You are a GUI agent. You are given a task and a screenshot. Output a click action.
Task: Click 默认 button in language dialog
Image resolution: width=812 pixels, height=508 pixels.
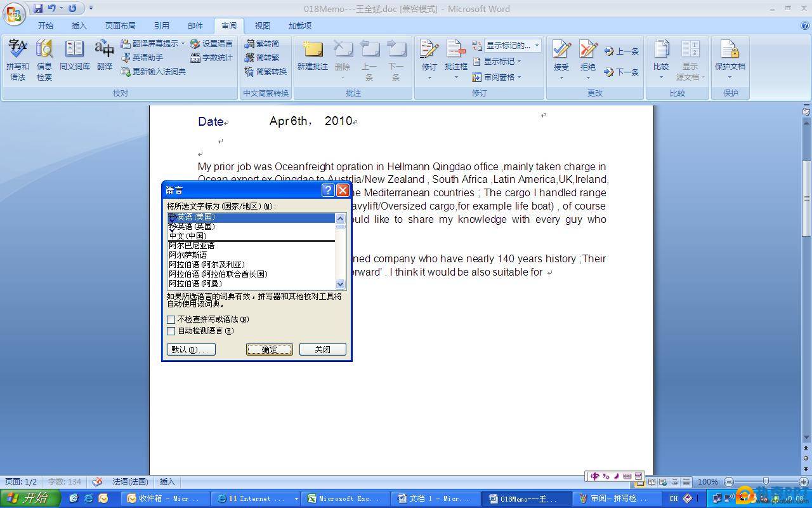tap(191, 349)
